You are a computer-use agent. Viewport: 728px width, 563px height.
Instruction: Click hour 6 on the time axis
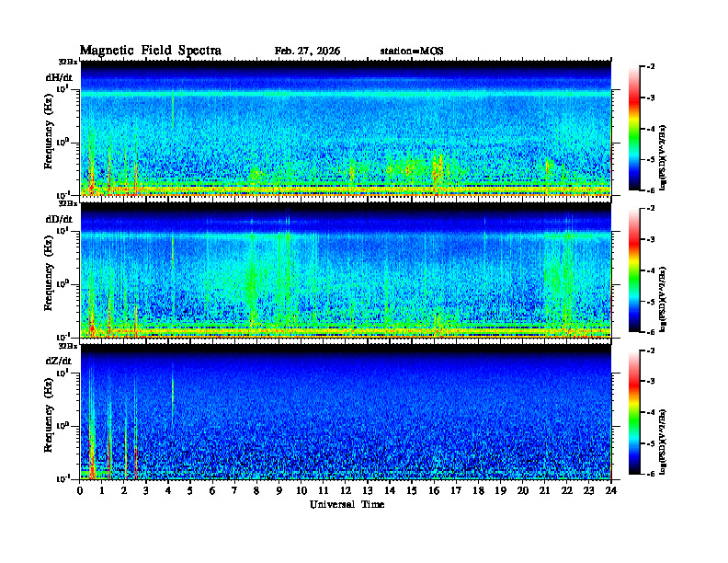pos(212,491)
